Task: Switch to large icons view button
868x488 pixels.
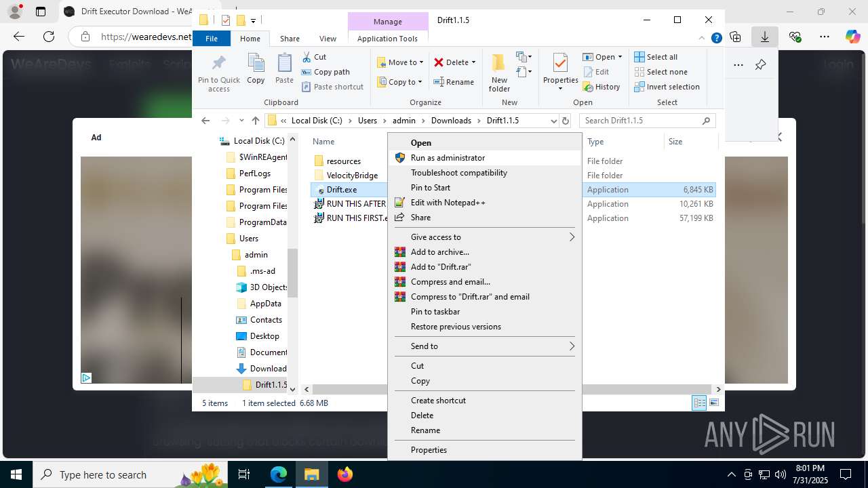Action: click(x=713, y=403)
